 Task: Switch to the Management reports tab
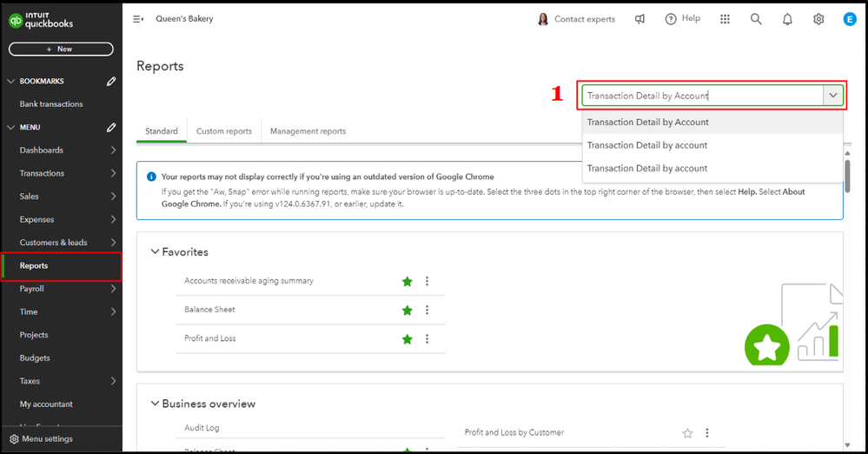point(308,131)
